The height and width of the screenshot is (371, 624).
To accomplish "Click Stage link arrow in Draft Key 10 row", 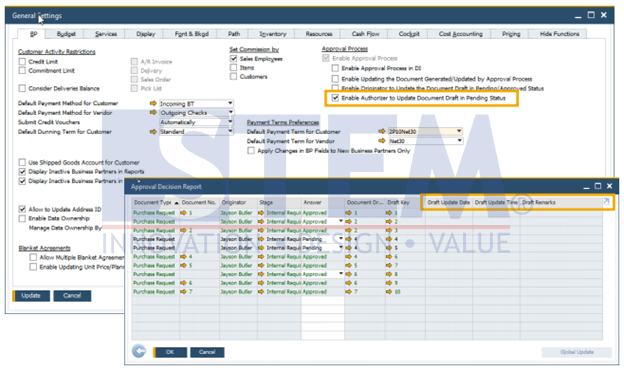I will (261, 292).
